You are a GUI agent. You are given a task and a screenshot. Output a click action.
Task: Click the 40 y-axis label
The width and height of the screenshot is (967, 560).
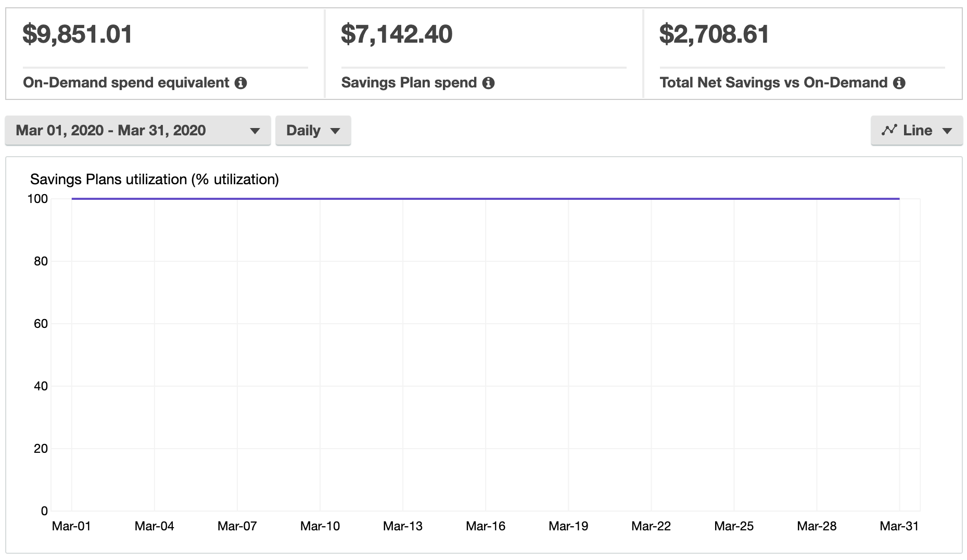click(41, 386)
